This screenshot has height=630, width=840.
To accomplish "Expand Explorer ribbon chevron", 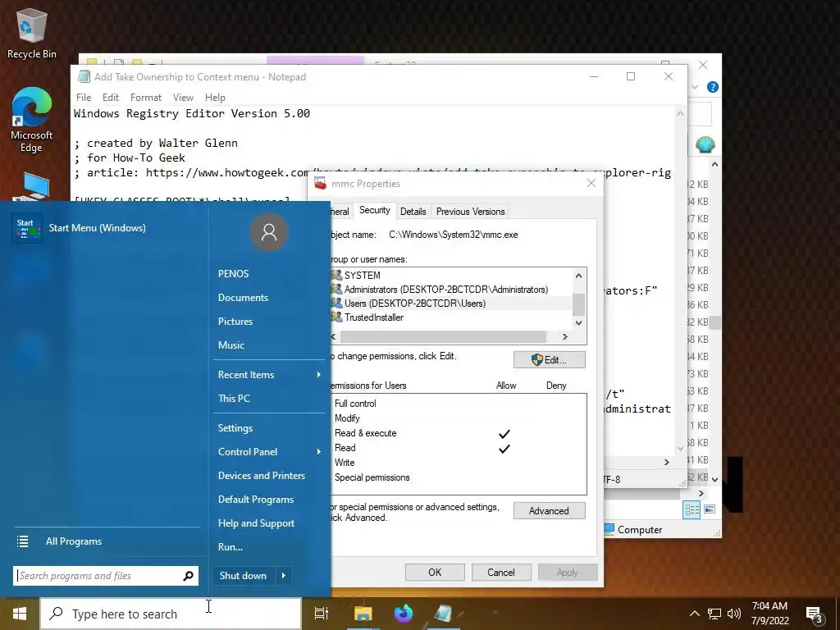I will [695, 87].
